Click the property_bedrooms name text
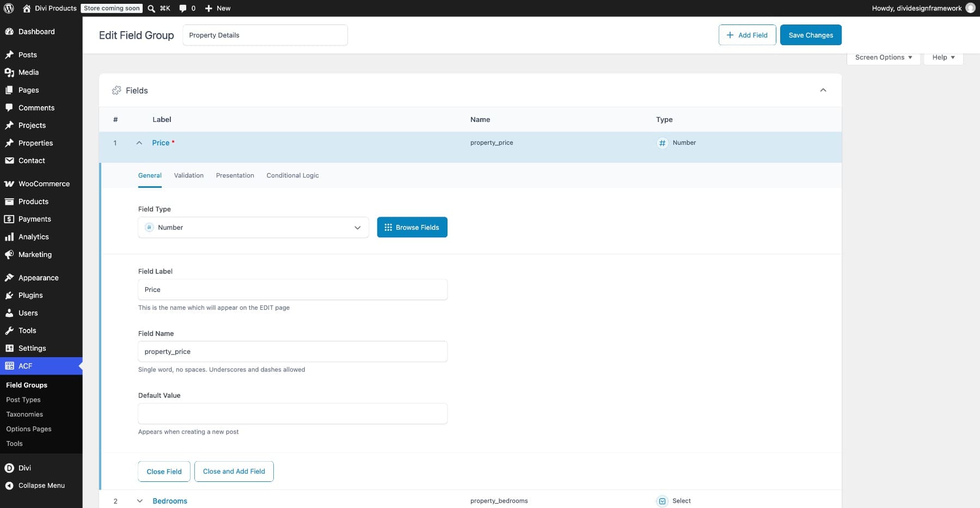The width and height of the screenshot is (980, 508). [499, 501]
